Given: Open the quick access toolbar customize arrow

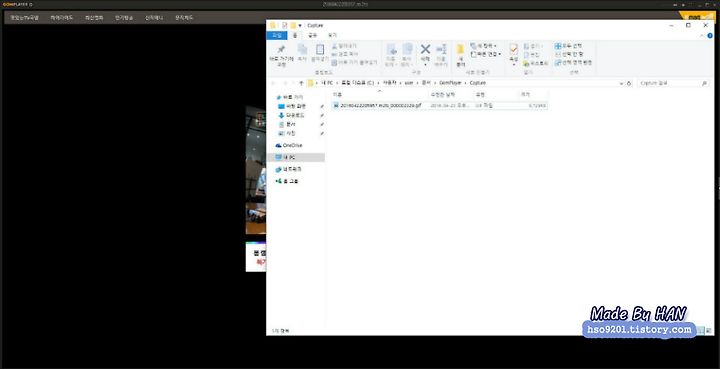Looking at the screenshot, I should (300, 26).
